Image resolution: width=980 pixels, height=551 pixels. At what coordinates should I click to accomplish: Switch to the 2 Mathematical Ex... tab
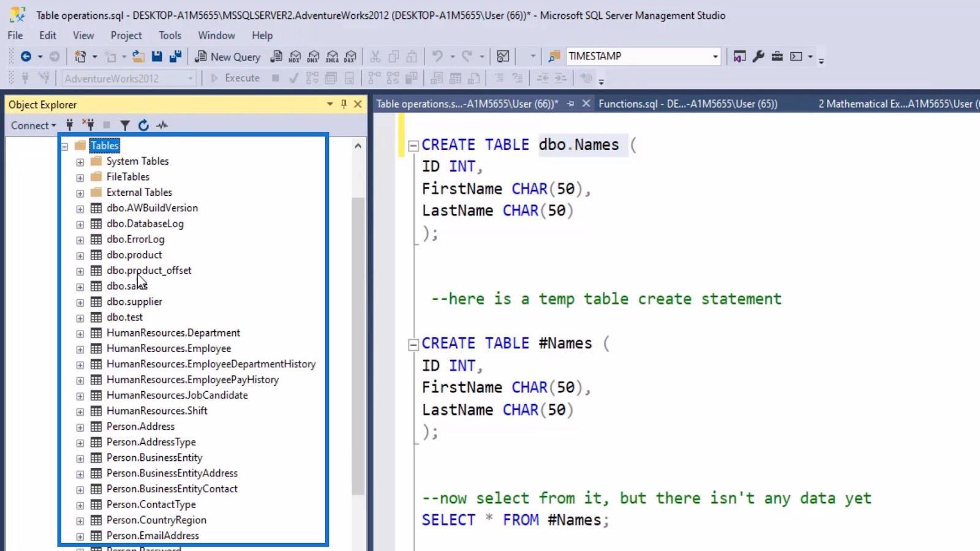click(898, 104)
